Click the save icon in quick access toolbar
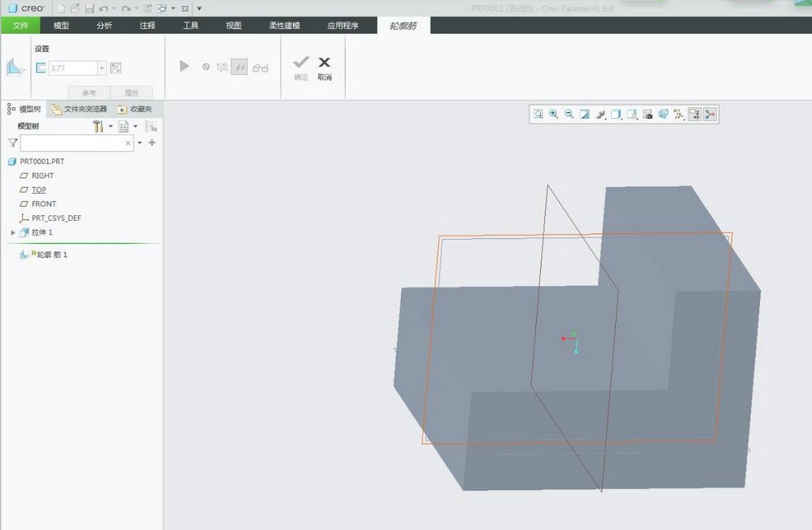 89,8
